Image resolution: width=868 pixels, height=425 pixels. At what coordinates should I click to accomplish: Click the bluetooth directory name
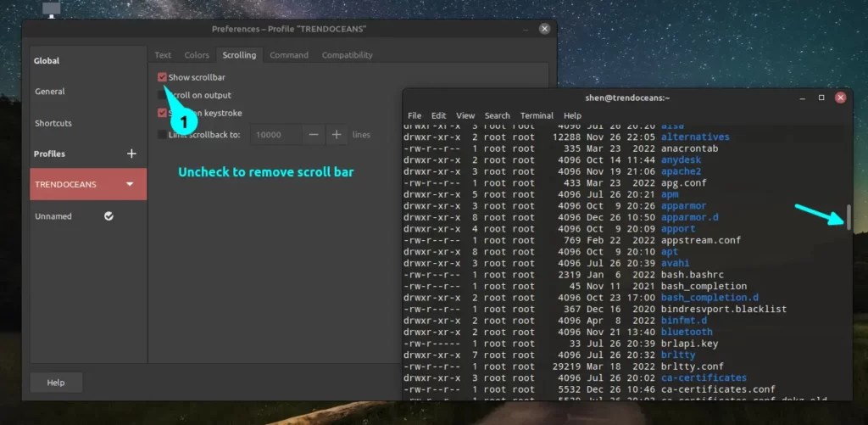tap(687, 332)
